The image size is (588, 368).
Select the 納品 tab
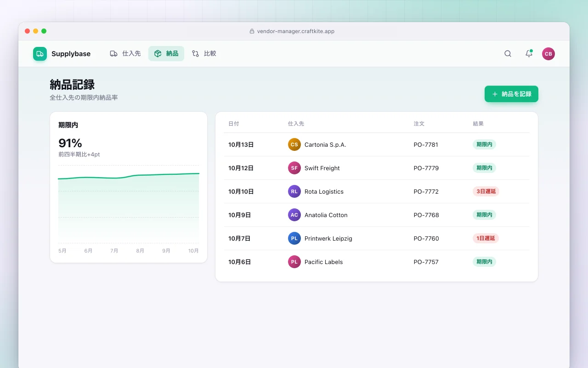pos(166,53)
